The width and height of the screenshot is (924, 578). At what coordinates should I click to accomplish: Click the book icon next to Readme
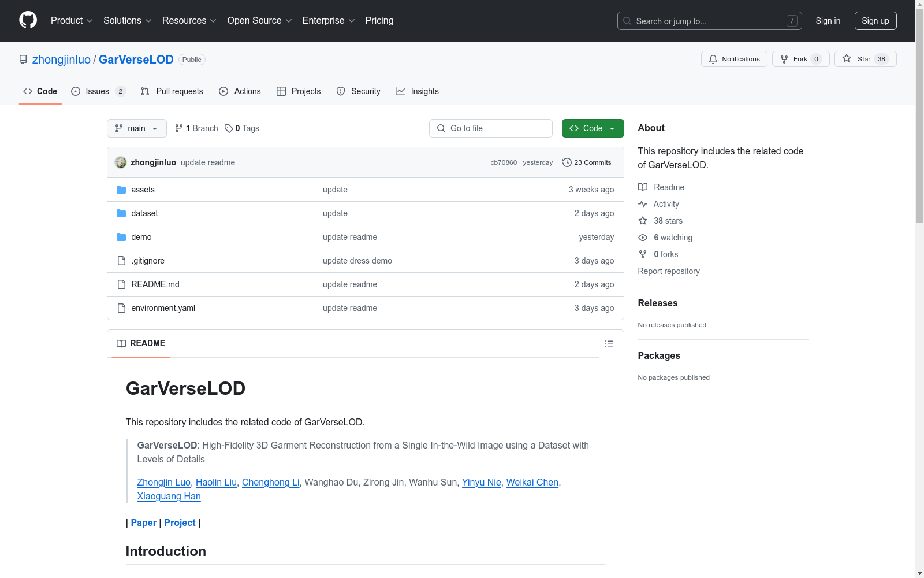[643, 187]
